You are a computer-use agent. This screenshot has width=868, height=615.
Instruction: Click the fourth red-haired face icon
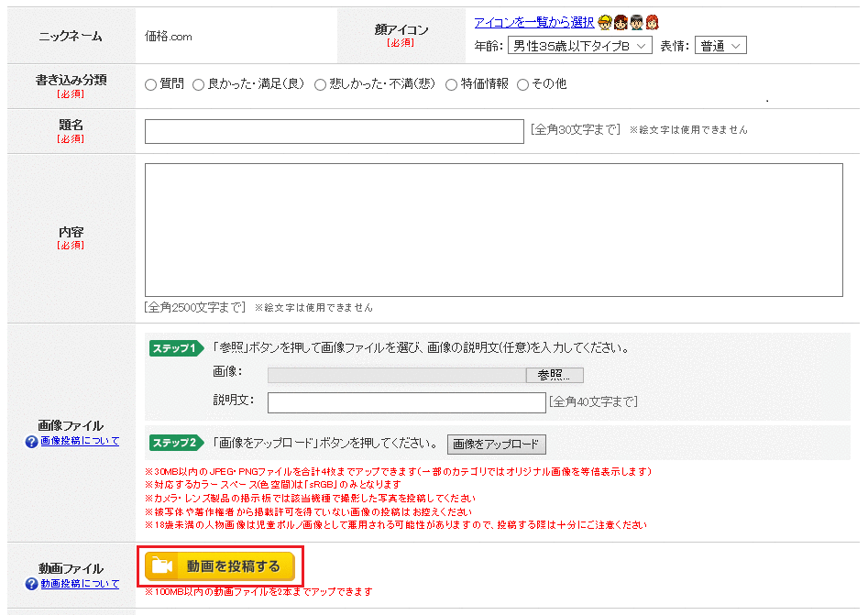point(653,22)
